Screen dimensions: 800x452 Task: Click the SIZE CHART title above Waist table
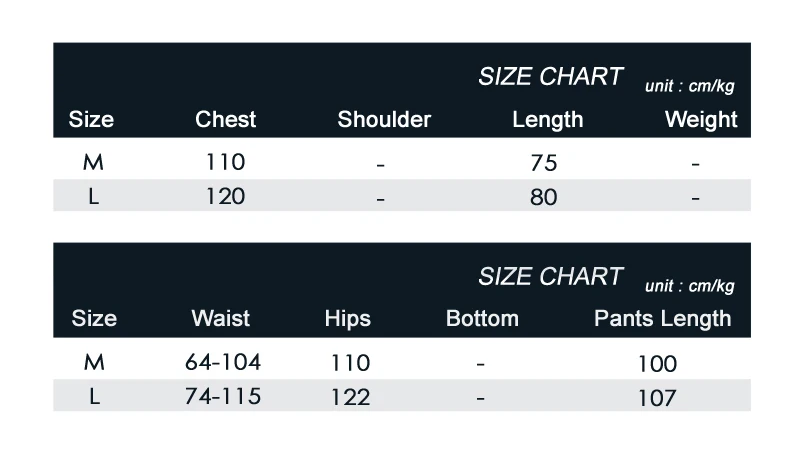point(550,277)
